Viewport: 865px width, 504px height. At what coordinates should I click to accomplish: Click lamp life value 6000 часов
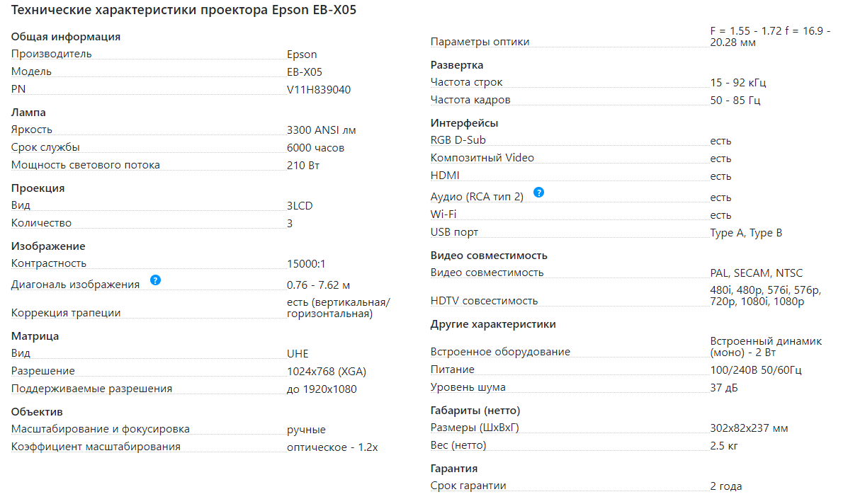(x=315, y=148)
